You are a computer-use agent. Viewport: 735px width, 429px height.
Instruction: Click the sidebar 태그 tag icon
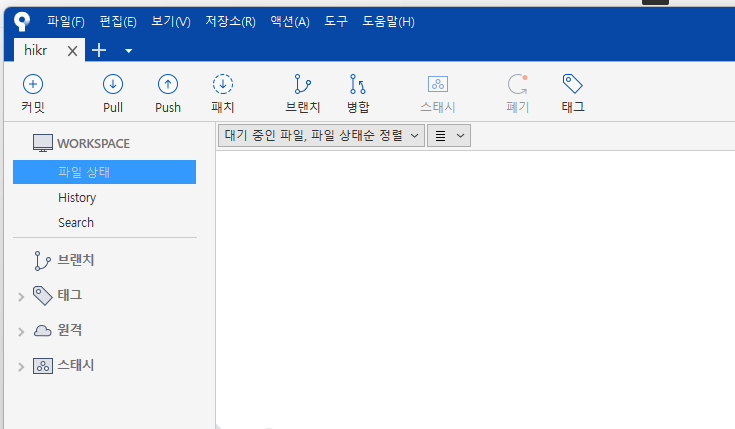tap(43, 295)
